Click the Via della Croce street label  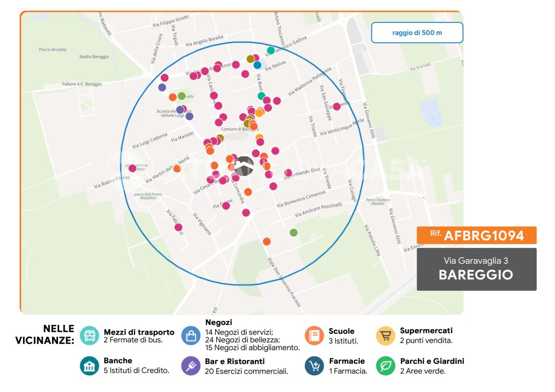pos(156,48)
